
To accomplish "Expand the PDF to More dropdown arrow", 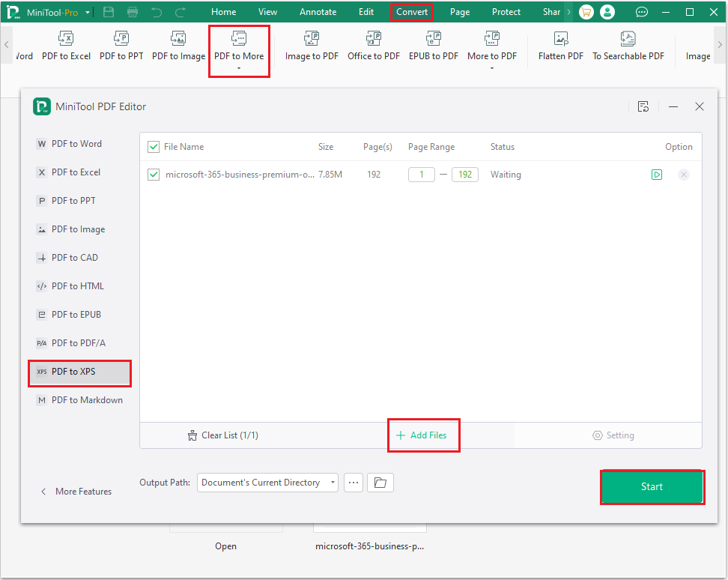I will [239, 68].
